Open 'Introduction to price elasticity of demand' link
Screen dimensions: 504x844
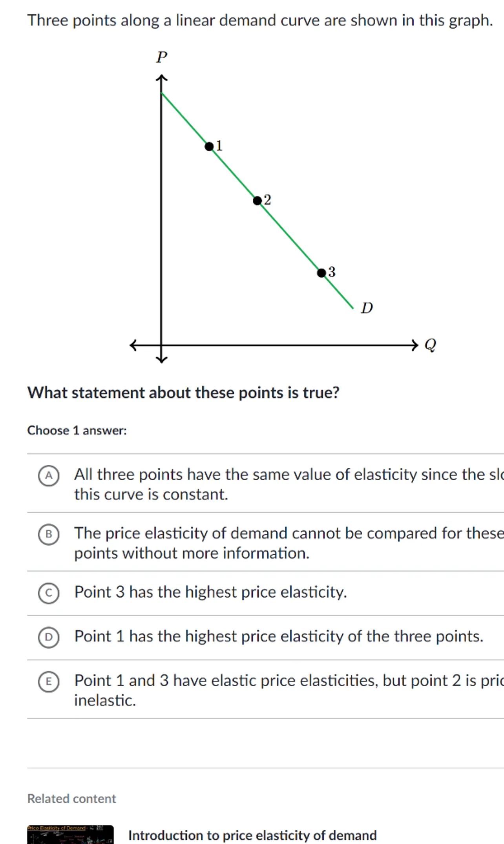tap(252, 835)
